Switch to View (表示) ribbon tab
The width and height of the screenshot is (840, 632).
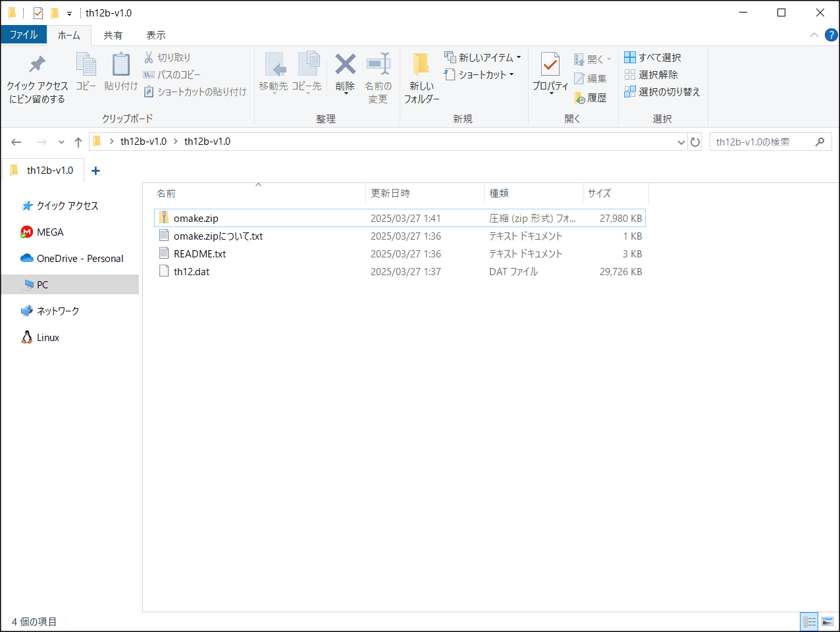156,35
